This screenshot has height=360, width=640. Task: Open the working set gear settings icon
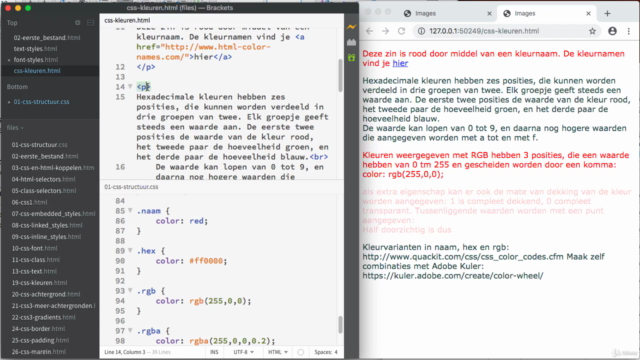click(x=78, y=23)
